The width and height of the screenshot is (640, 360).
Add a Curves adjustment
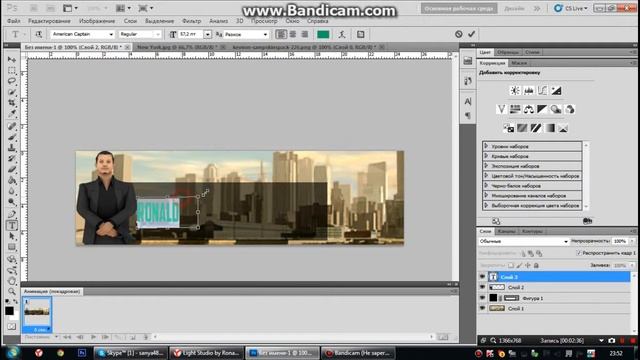[542, 91]
